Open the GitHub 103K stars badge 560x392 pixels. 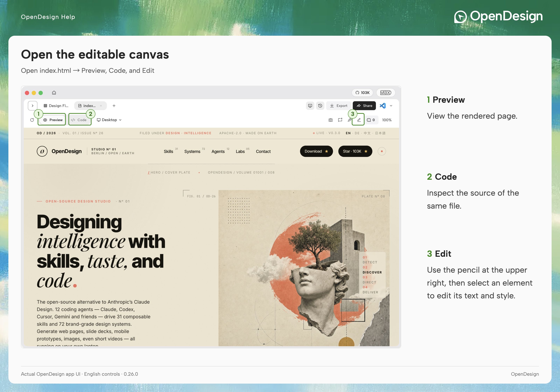tap(362, 93)
